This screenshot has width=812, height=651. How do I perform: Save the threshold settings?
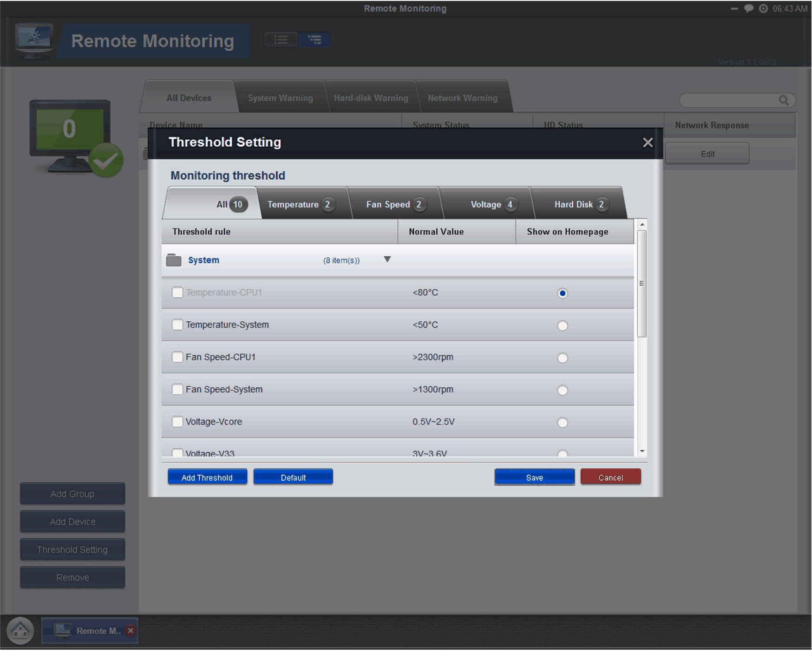coord(534,477)
